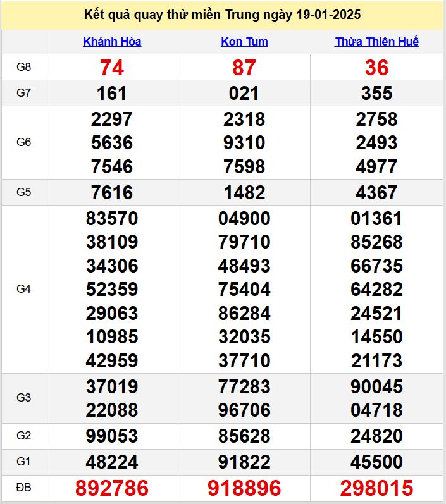The image size is (446, 504).
Task: Click Thừa Thiên Huế jackpot number 298015
Action: (376, 488)
